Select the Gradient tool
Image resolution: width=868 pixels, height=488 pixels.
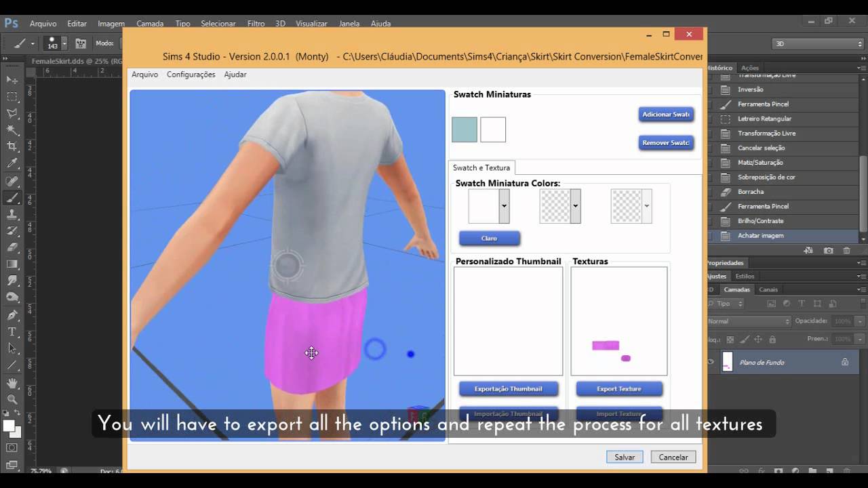(x=12, y=264)
